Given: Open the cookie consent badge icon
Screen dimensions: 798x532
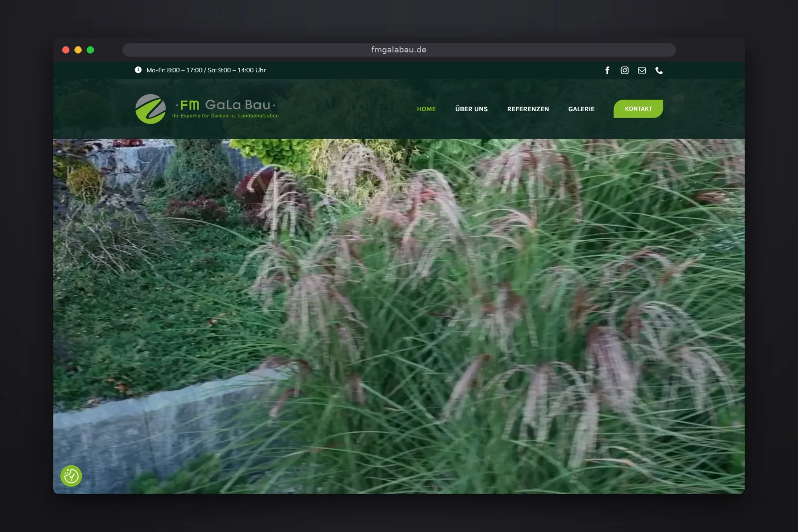Looking at the screenshot, I should click(x=71, y=476).
